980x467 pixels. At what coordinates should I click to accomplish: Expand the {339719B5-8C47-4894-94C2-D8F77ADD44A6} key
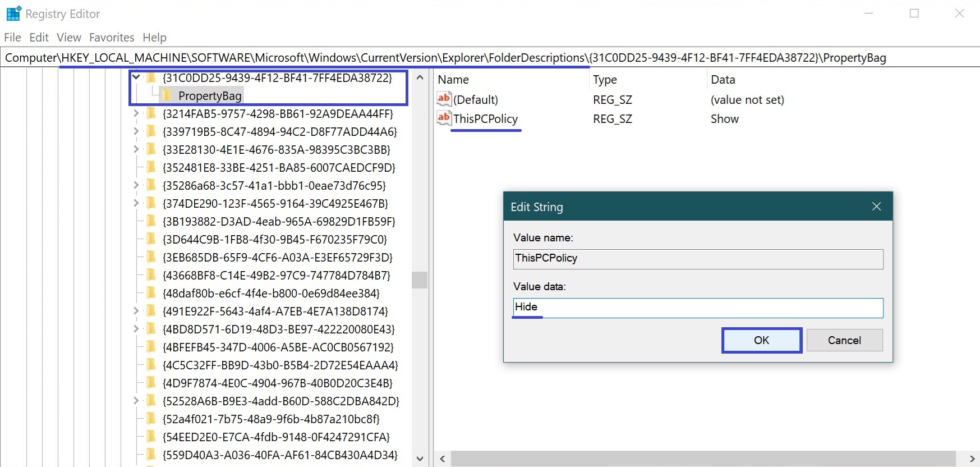[x=136, y=131]
